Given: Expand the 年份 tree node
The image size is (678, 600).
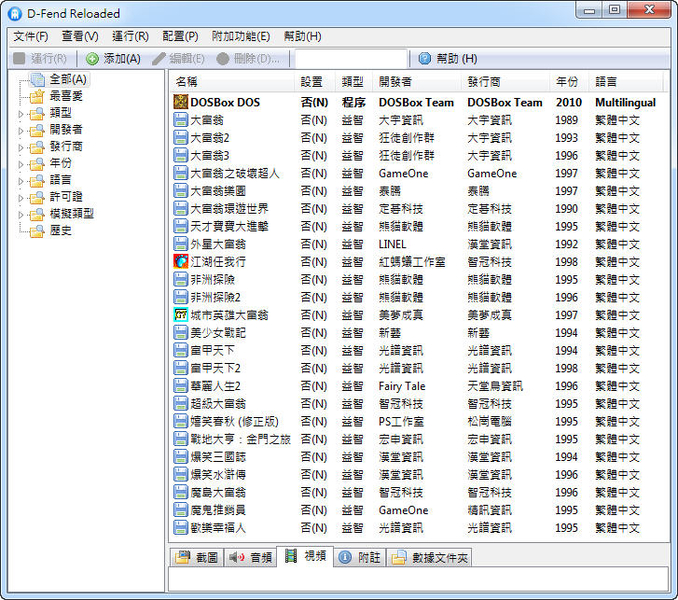Looking at the screenshot, I should tap(20, 164).
